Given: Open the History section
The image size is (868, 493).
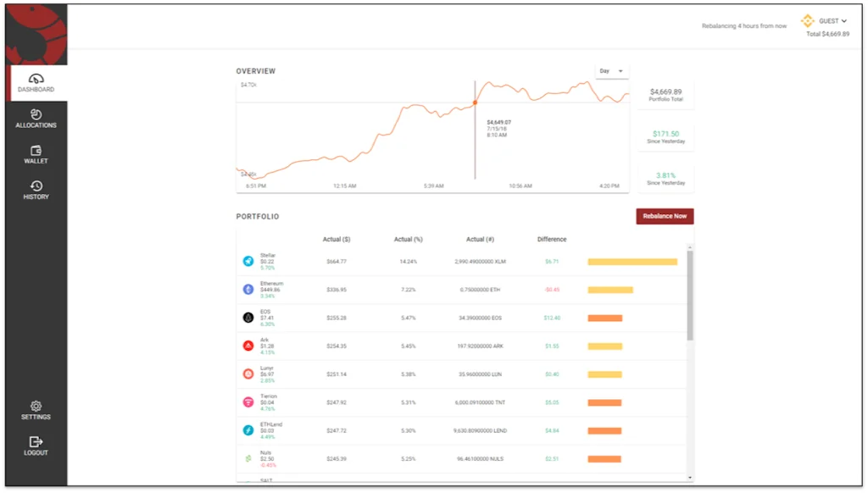Looking at the screenshot, I should (x=36, y=190).
